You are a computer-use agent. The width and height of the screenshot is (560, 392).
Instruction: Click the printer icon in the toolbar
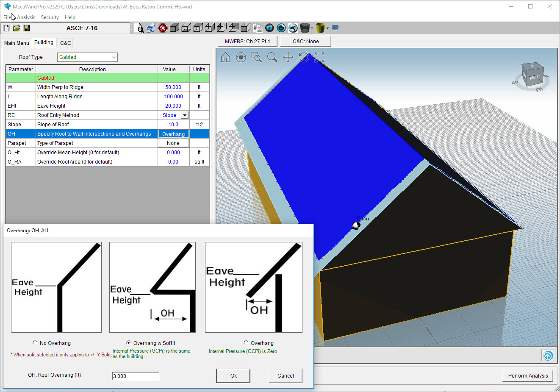coord(150,28)
